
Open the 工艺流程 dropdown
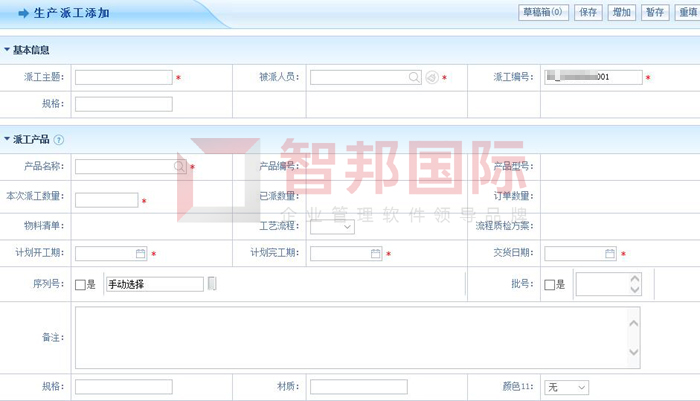(332, 226)
